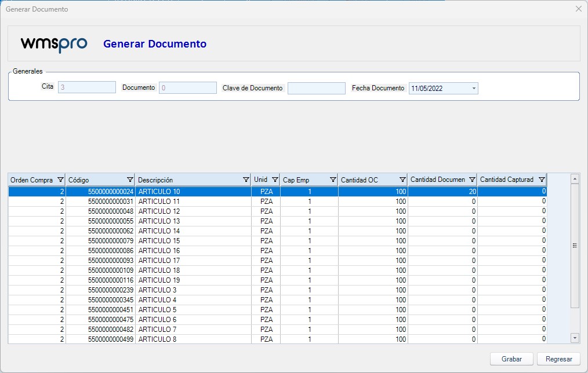588x373 pixels.
Task: Select the ARTICULO 7 row
Action: pyautogui.click(x=278, y=329)
